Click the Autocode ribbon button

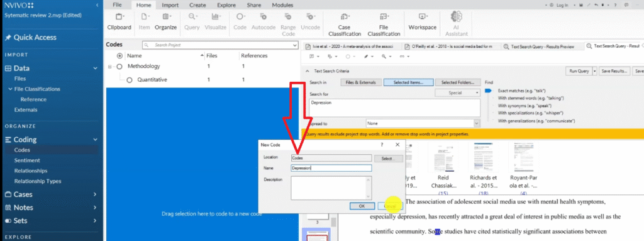(264, 22)
